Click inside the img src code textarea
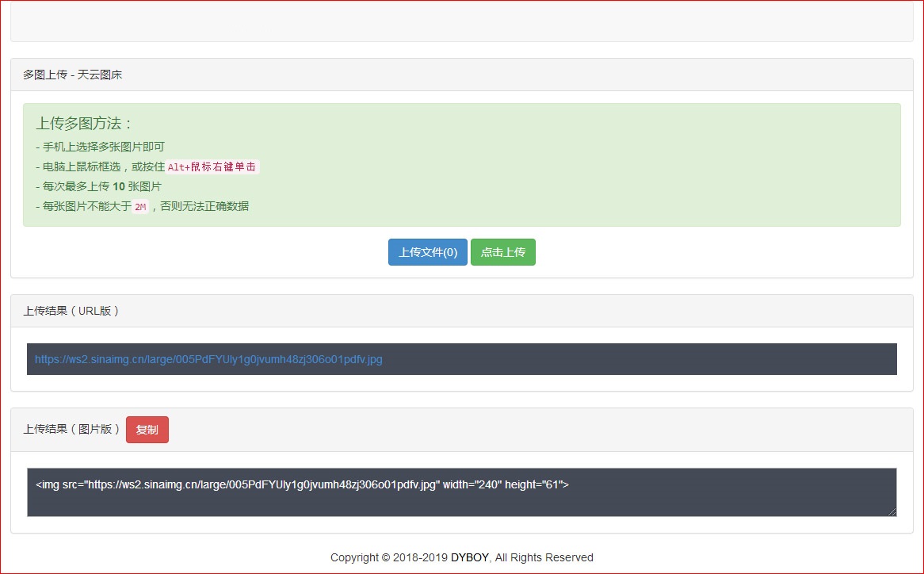The image size is (924, 574). click(461, 499)
